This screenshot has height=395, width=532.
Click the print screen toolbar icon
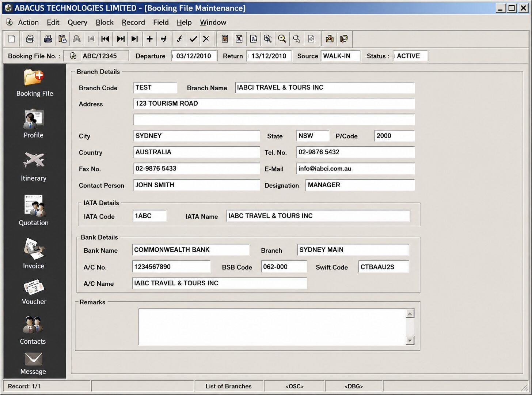tap(48, 39)
